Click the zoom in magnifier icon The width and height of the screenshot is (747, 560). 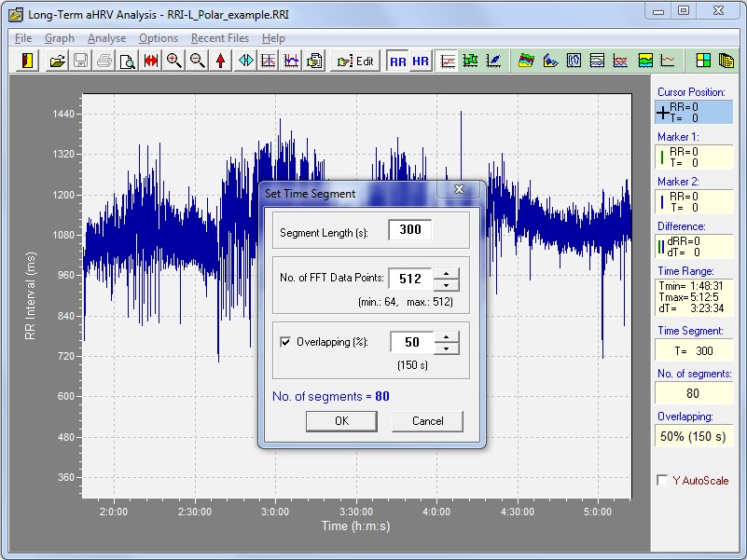[173, 61]
